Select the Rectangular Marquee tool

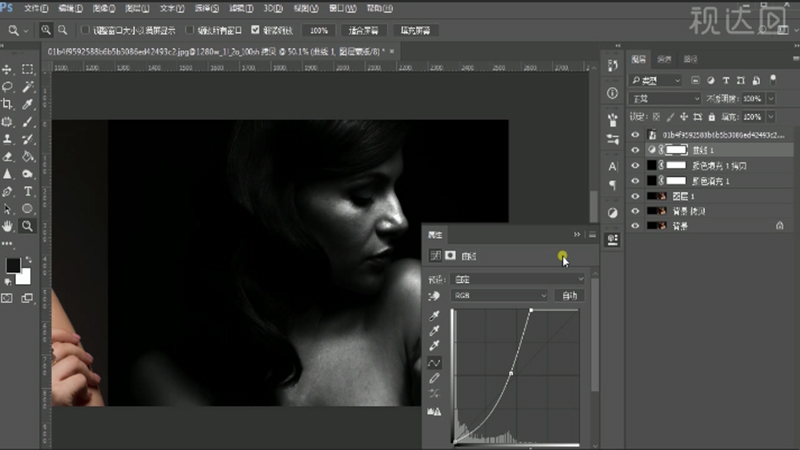pos(28,69)
